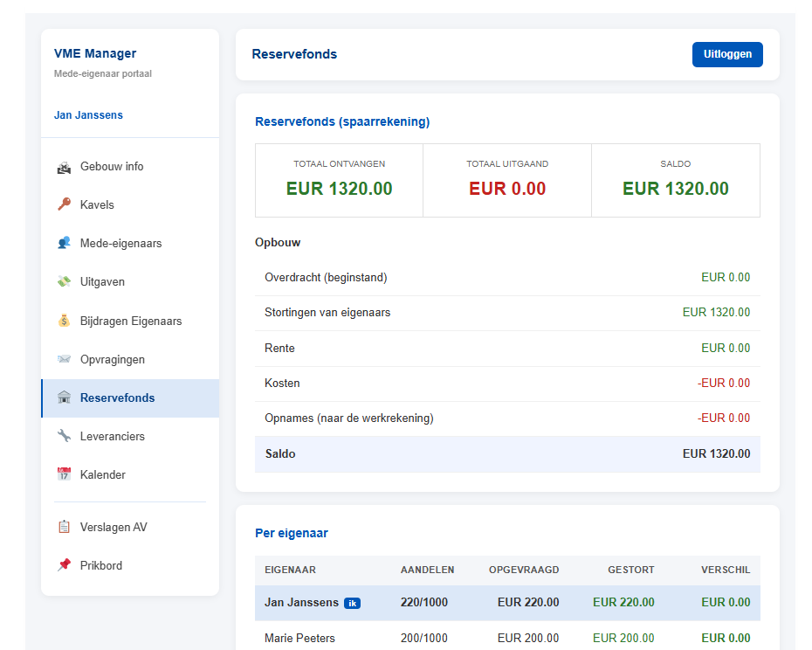This screenshot has width=812, height=650.
Task: Open Verslagen AV reports
Action: point(130,527)
